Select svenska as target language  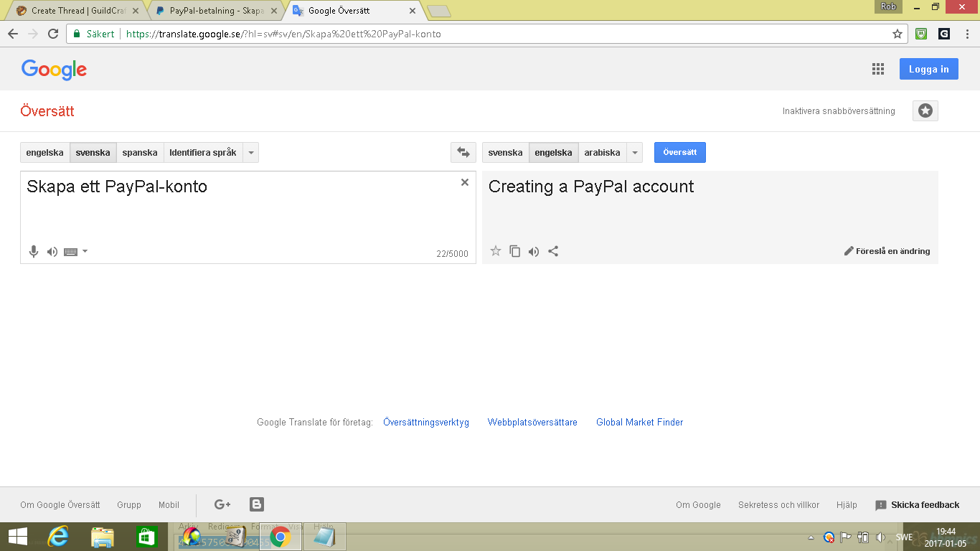506,152
